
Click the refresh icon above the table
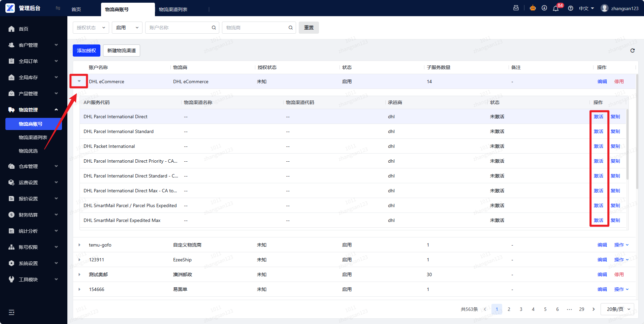coord(633,51)
